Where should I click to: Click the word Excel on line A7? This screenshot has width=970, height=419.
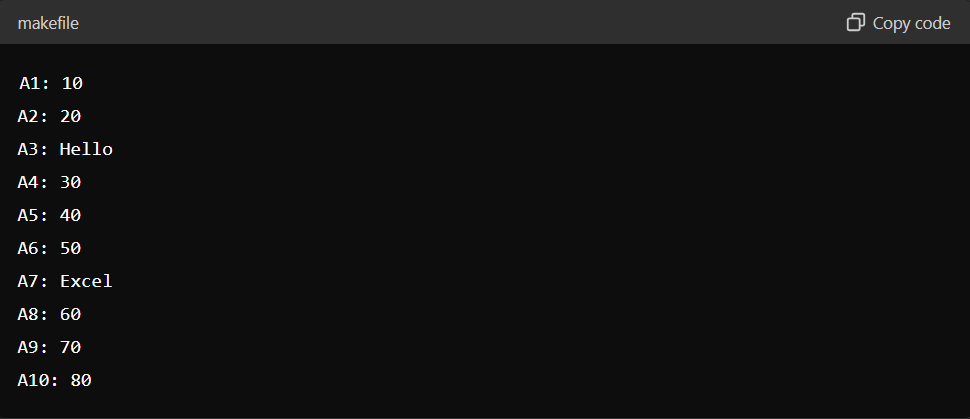[86, 281]
